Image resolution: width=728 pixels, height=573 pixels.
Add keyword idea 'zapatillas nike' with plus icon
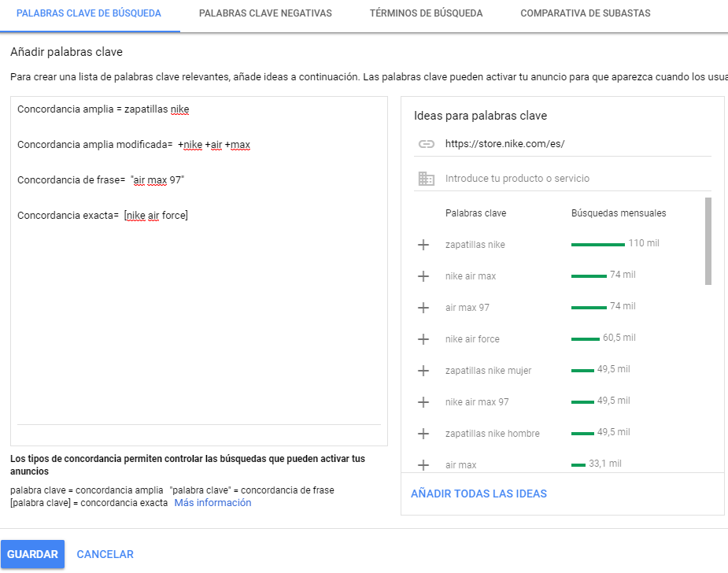tap(423, 245)
